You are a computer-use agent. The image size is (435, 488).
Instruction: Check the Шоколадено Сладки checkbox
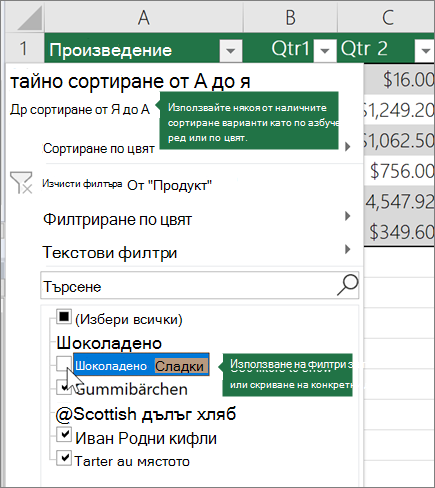click(x=64, y=364)
